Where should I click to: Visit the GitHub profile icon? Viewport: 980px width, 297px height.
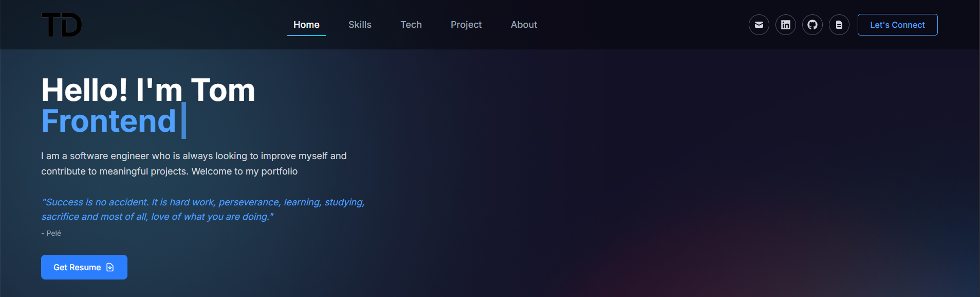tap(812, 25)
